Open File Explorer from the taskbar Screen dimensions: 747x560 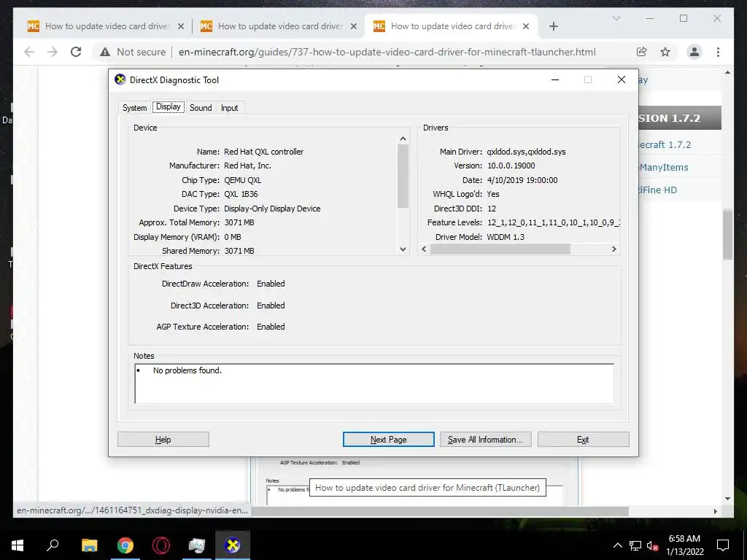(x=89, y=545)
